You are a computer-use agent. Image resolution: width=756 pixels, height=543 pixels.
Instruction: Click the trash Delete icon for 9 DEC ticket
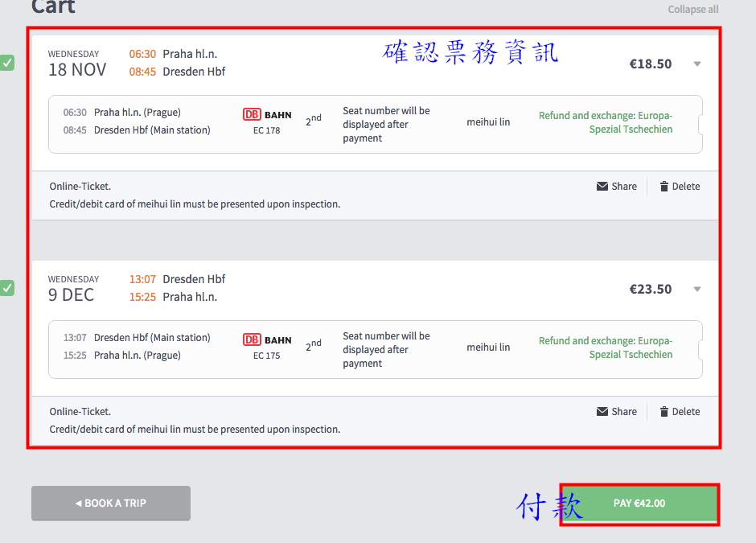[x=664, y=412]
